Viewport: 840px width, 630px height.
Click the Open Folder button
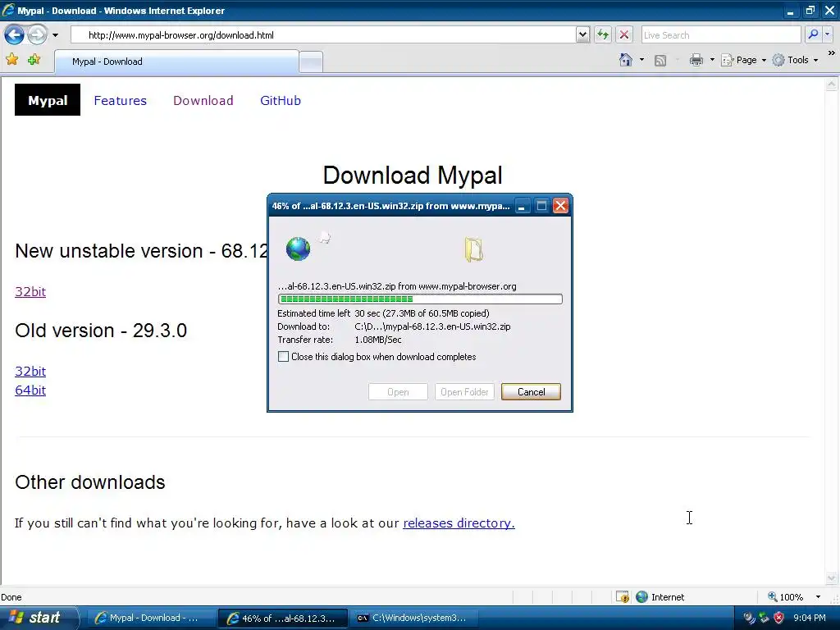tap(464, 391)
